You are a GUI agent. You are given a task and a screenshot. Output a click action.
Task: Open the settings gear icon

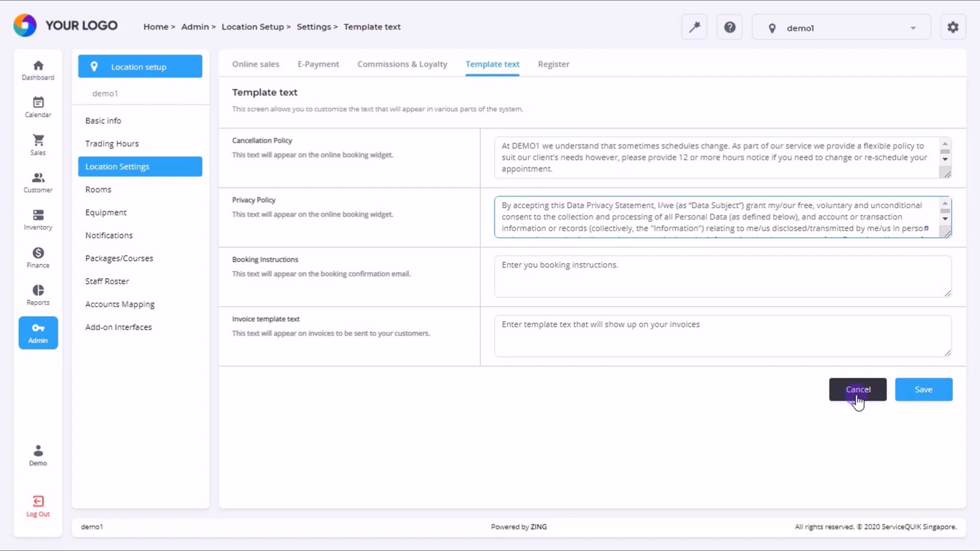tap(952, 27)
